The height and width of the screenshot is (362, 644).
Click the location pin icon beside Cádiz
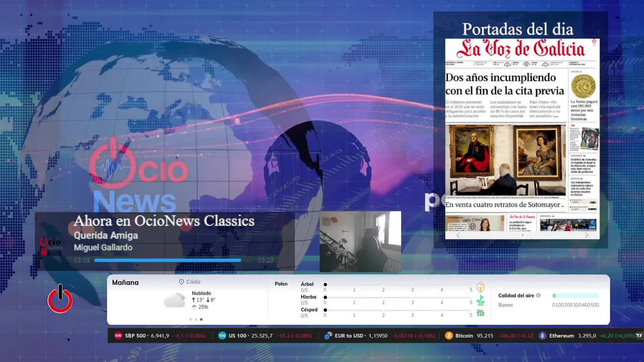(181, 282)
